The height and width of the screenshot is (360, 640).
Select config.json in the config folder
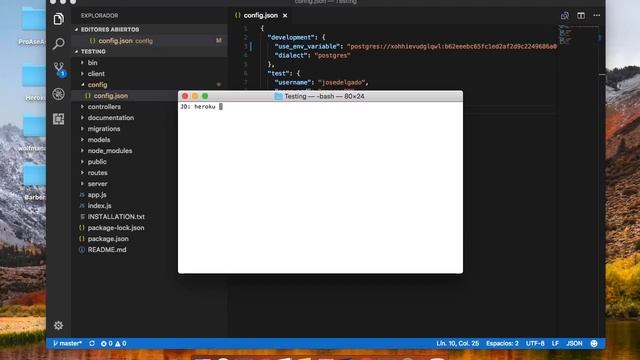(110, 96)
